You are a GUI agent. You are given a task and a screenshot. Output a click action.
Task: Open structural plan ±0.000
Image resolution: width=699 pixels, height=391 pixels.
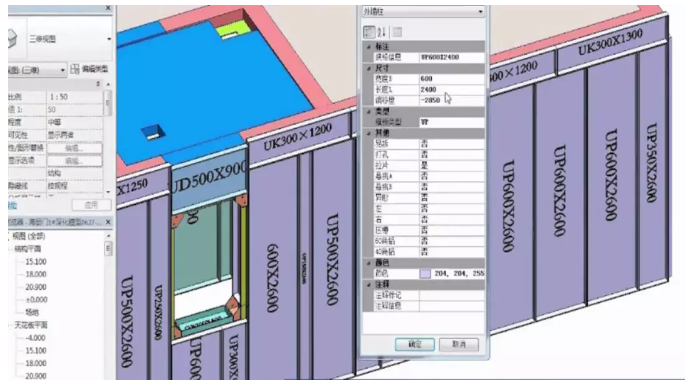(36, 300)
